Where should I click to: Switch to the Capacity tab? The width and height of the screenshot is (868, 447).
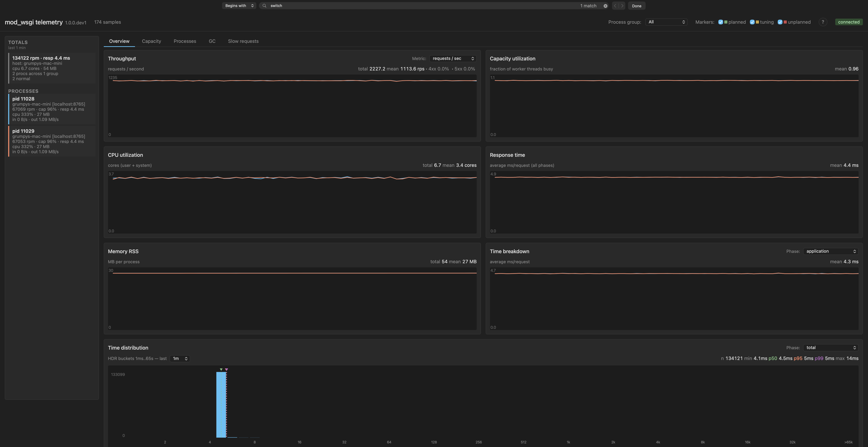(151, 41)
